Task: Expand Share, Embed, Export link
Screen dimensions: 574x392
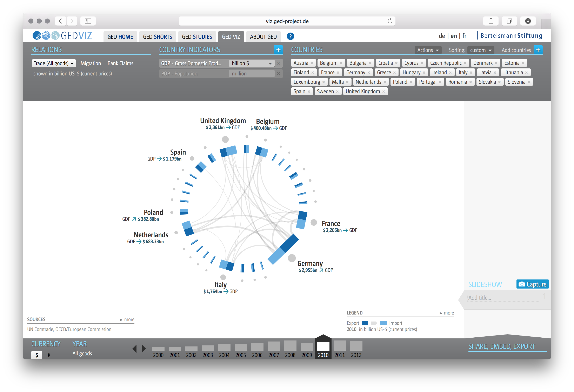Action: (501, 346)
